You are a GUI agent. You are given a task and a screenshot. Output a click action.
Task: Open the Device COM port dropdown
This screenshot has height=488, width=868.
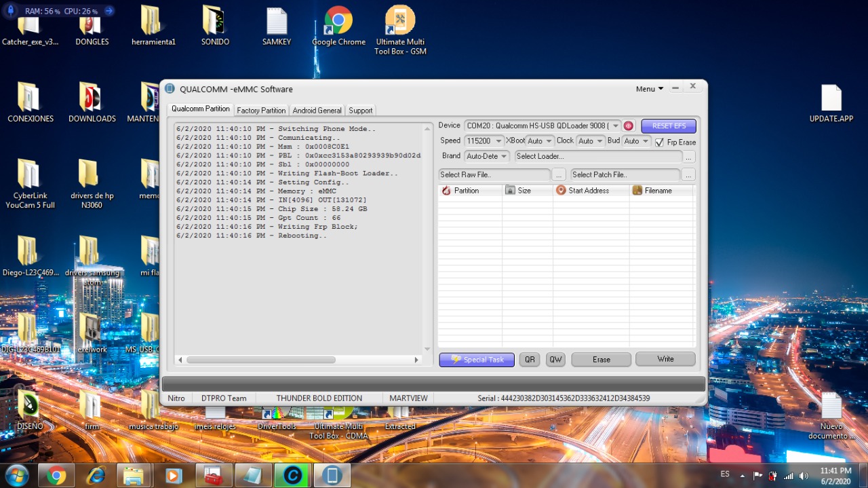point(615,126)
